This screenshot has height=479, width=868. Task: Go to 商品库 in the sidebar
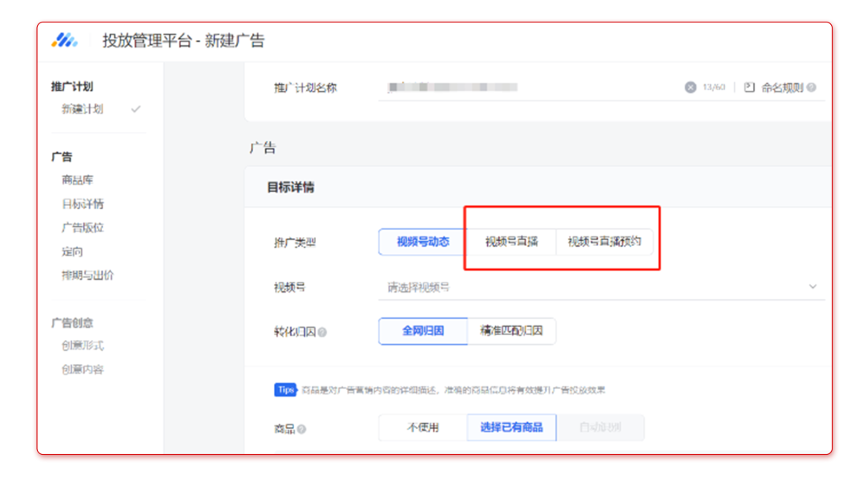tap(78, 180)
